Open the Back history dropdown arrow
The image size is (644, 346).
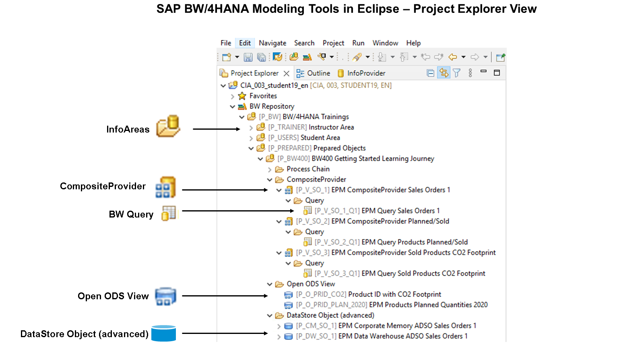tap(463, 57)
